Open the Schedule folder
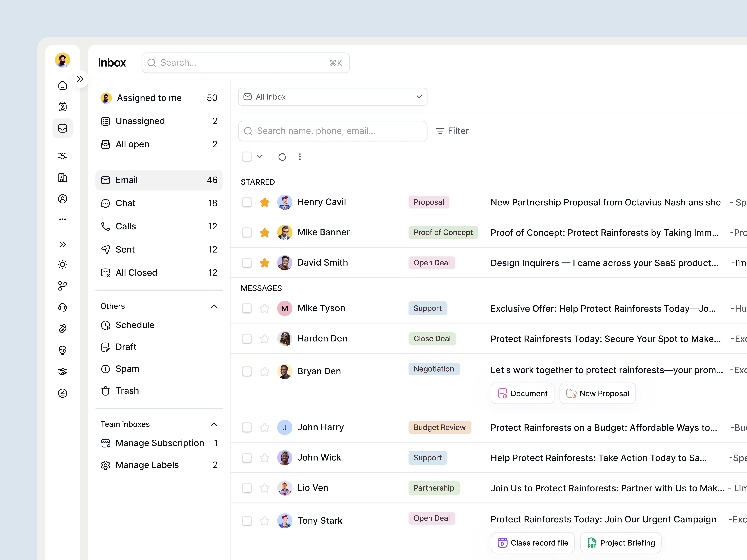Viewport: 747px width, 560px height. pos(159,325)
